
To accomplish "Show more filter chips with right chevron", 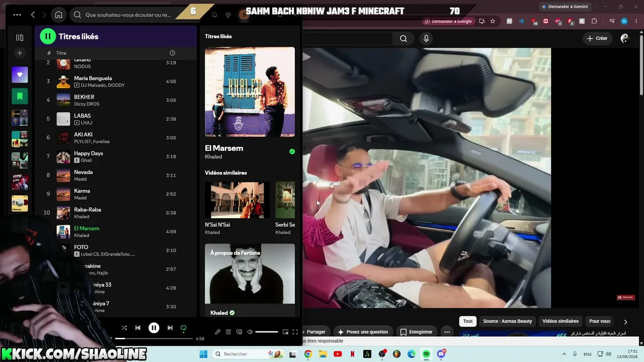I will pos(625,322).
